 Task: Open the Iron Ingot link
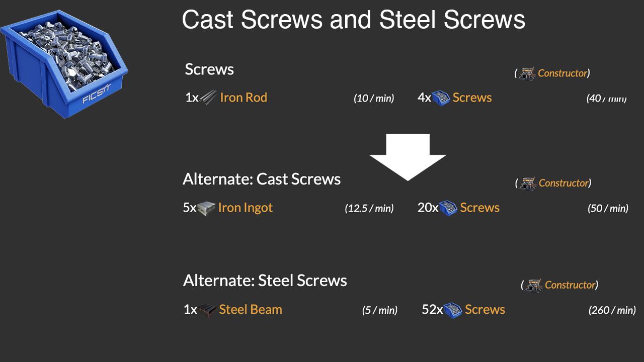[x=246, y=208]
